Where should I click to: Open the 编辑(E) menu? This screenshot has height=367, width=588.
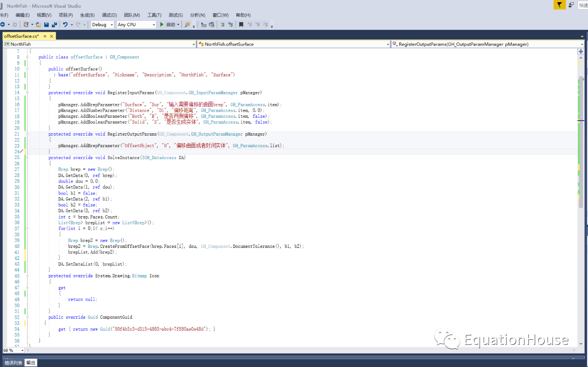coord(23,15)
